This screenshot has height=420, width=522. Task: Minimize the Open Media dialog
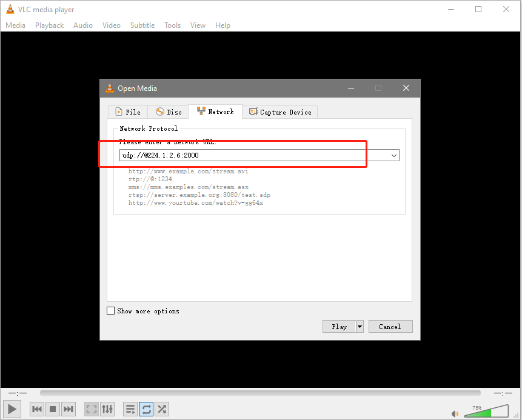point(351,88)
